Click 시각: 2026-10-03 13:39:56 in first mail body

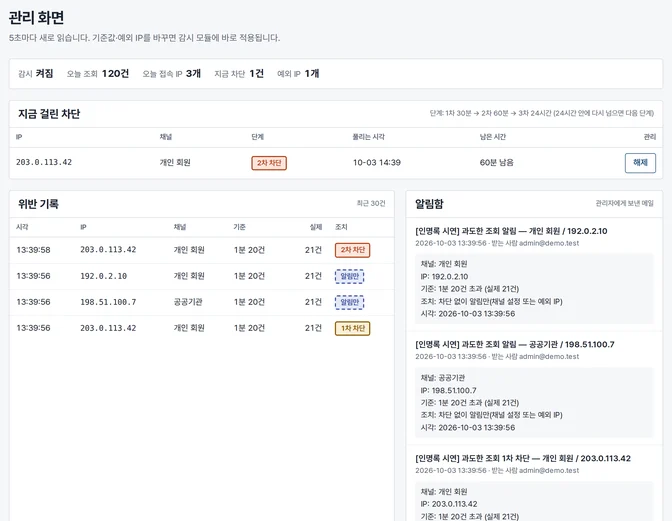click(468, 314)
